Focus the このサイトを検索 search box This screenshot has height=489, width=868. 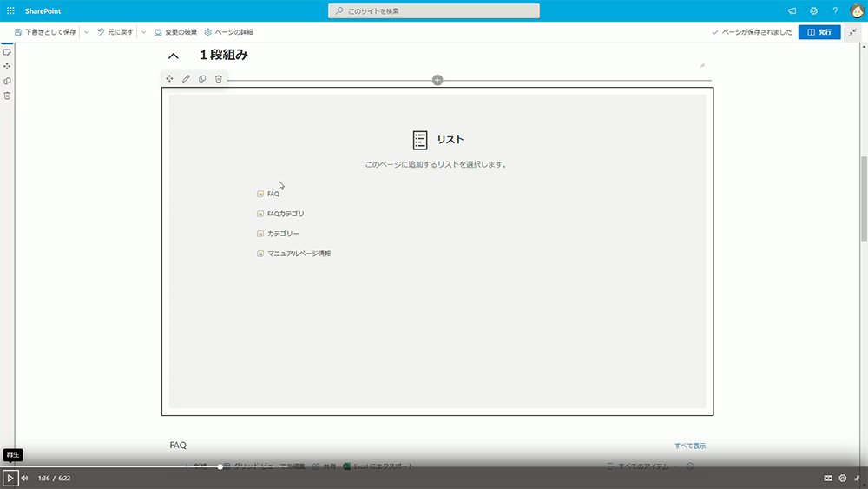[x=433, y=11]
